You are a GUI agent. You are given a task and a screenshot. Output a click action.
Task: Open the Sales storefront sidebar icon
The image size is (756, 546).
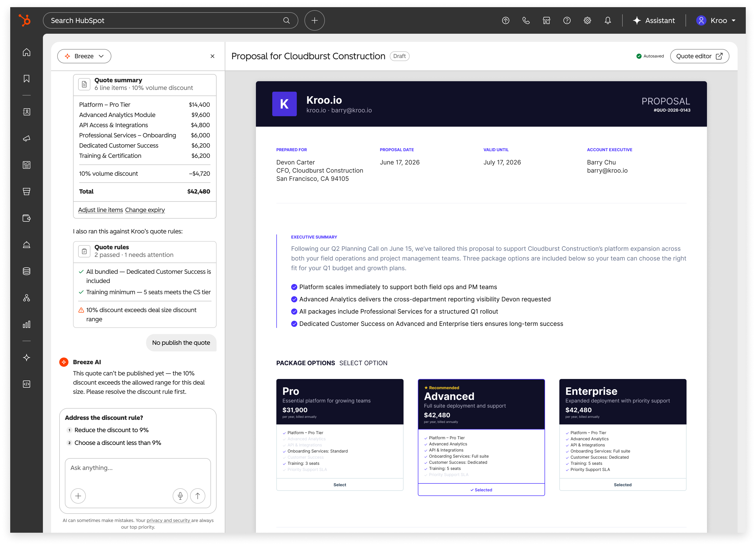coord(27,191)
